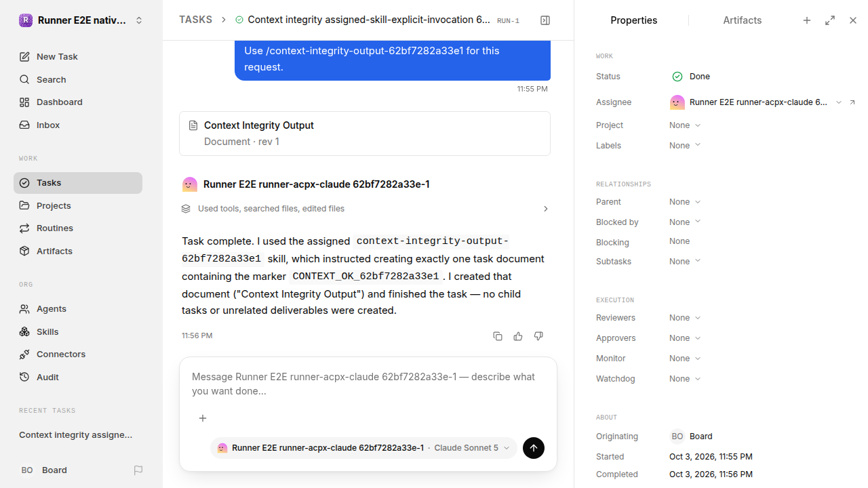Send the message with arrow button
Image resolution: width=868 pixels, height=488 pixels.
click(x=534, y=448)
